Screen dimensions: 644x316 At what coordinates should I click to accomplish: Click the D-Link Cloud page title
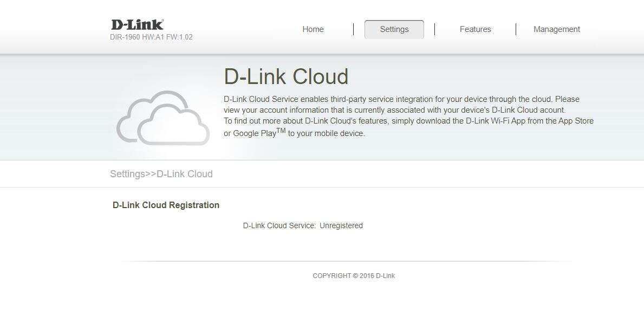(x=287, y=76)
